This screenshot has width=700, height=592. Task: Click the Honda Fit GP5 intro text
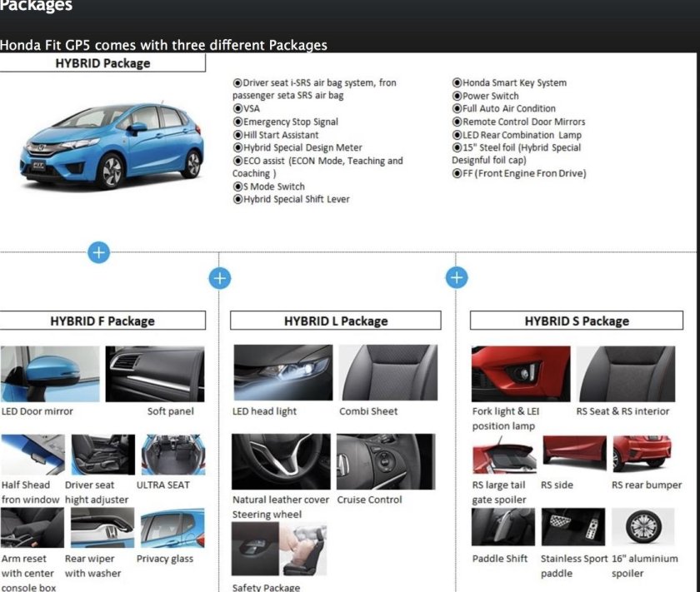click(163, 45)
